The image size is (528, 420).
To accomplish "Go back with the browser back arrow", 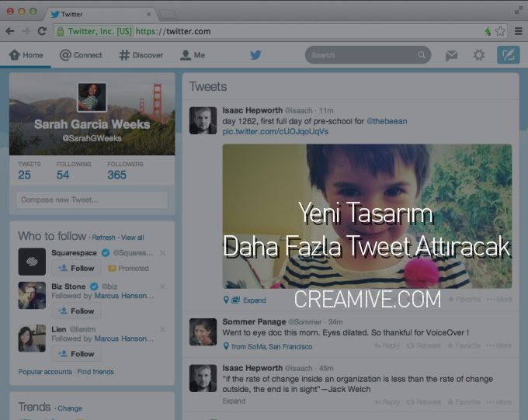I will (x=10, y=31).
